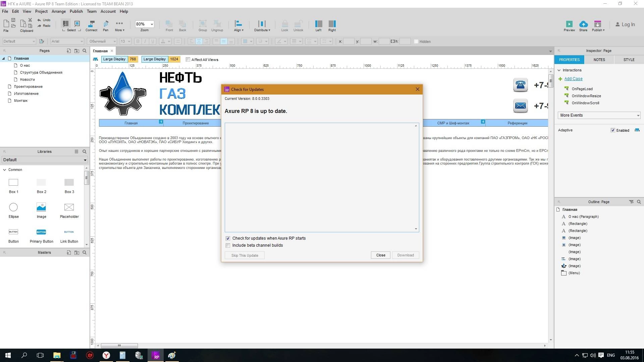Open the More Events dropdown
Image resolution: width=644 pixels, height=362 pixels.
[x=599, y=115]
